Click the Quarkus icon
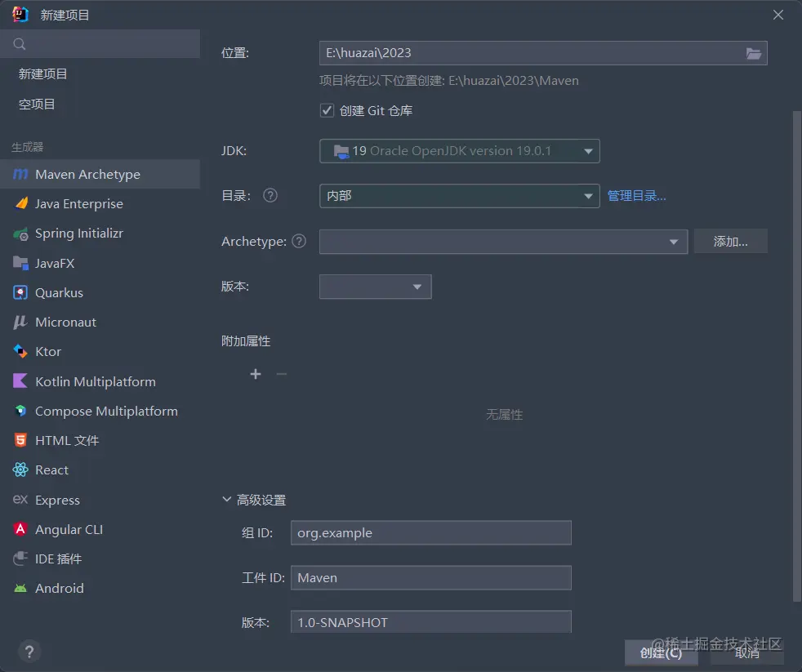Screen dimensions: 802x672 pos(20,292)
